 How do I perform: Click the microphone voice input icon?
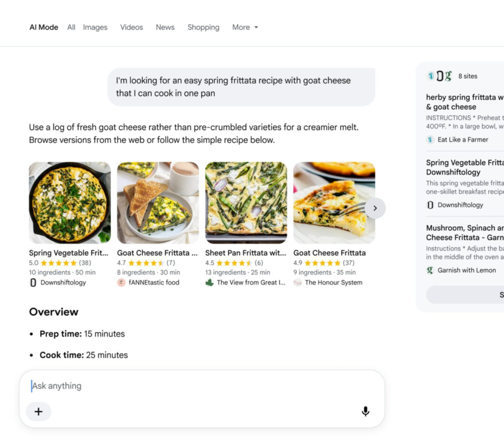pyautogui.click(x=365, y=411)
